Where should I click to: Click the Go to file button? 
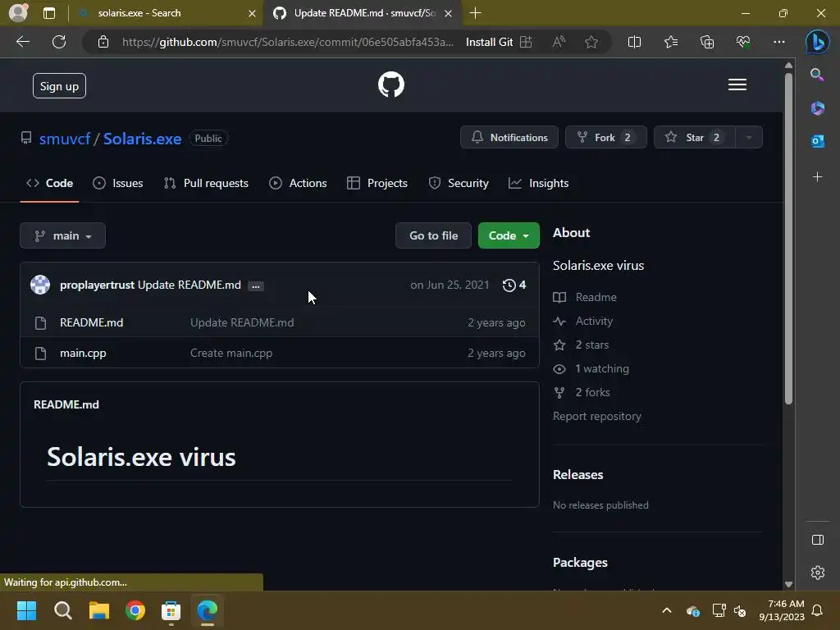(433, 235)
